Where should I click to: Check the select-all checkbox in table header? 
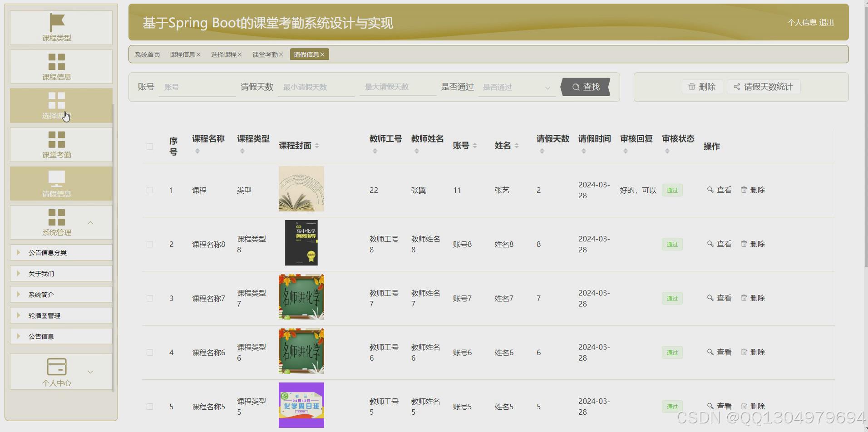[x=149, y=146]
